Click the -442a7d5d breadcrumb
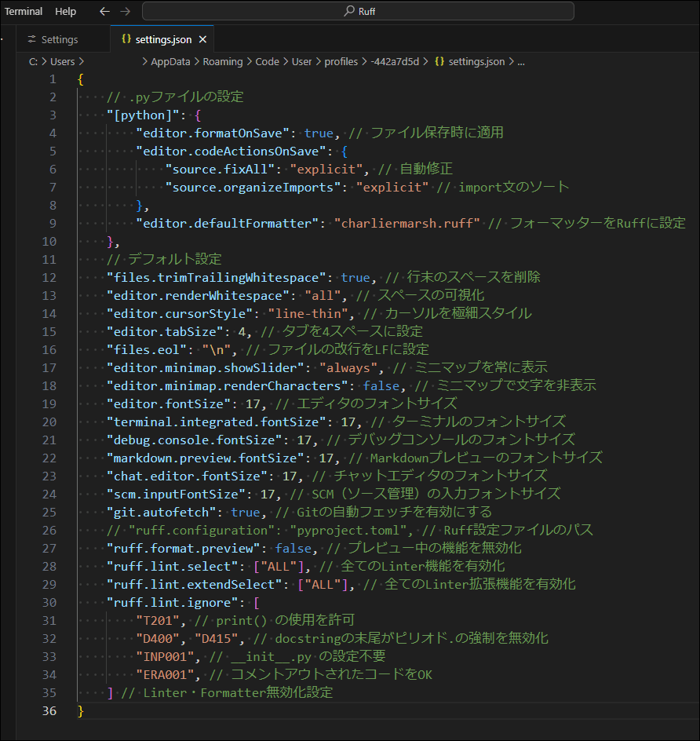Viewport: 700px width, 741px height. [x=395, y=62]
